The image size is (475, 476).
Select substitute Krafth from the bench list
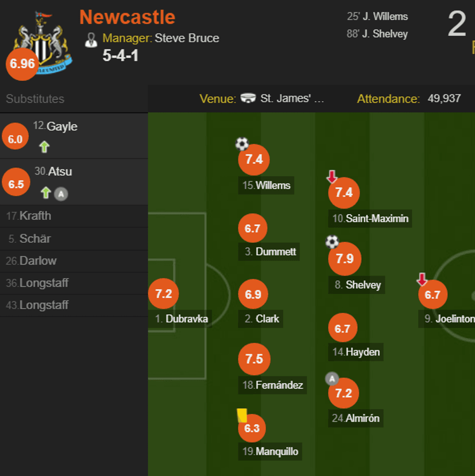click(35, 216)
